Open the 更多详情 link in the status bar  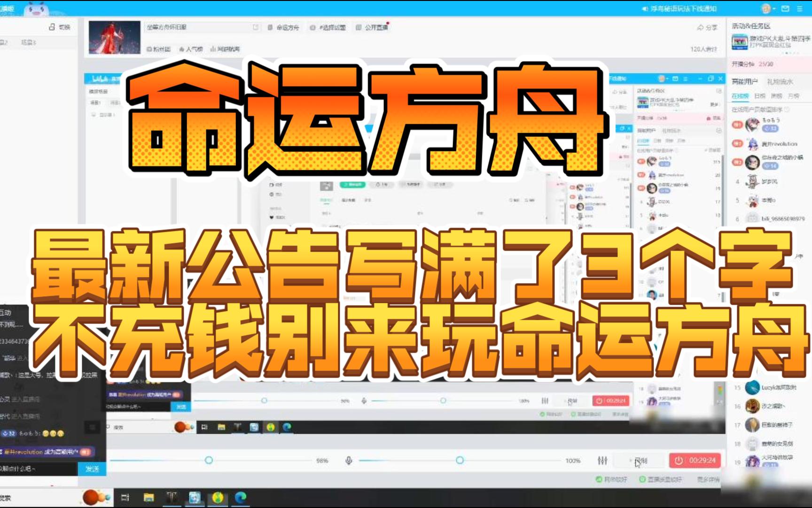coord(708,479)
